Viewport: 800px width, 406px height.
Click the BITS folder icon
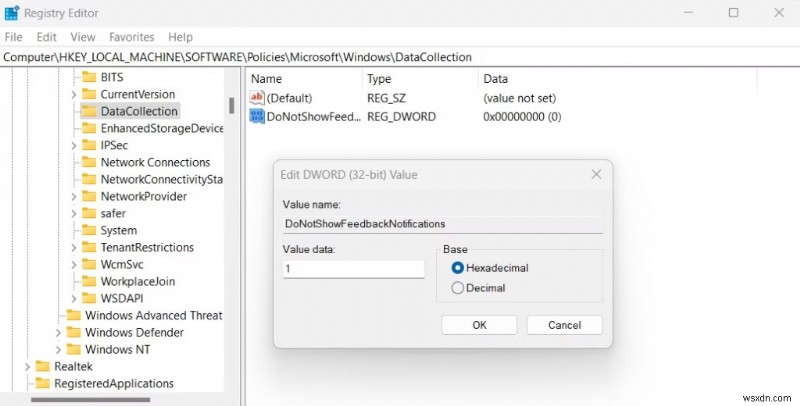click(x=89, y=77)
